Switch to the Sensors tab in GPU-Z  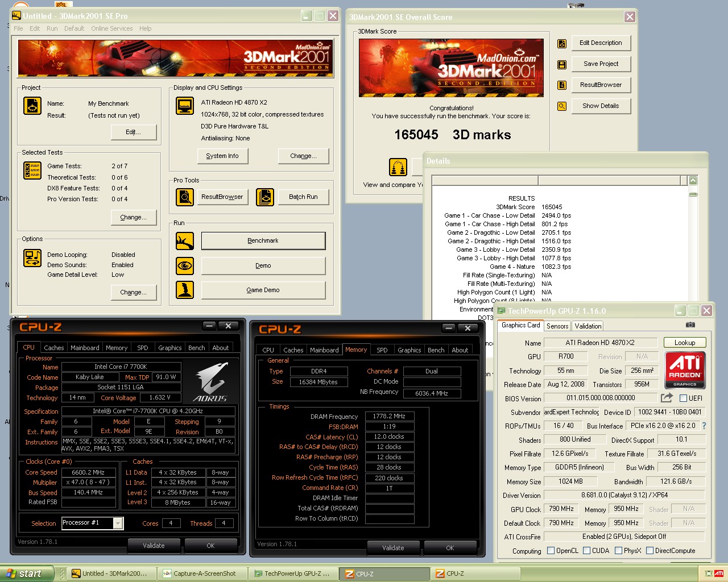click(x=557, y=326)
